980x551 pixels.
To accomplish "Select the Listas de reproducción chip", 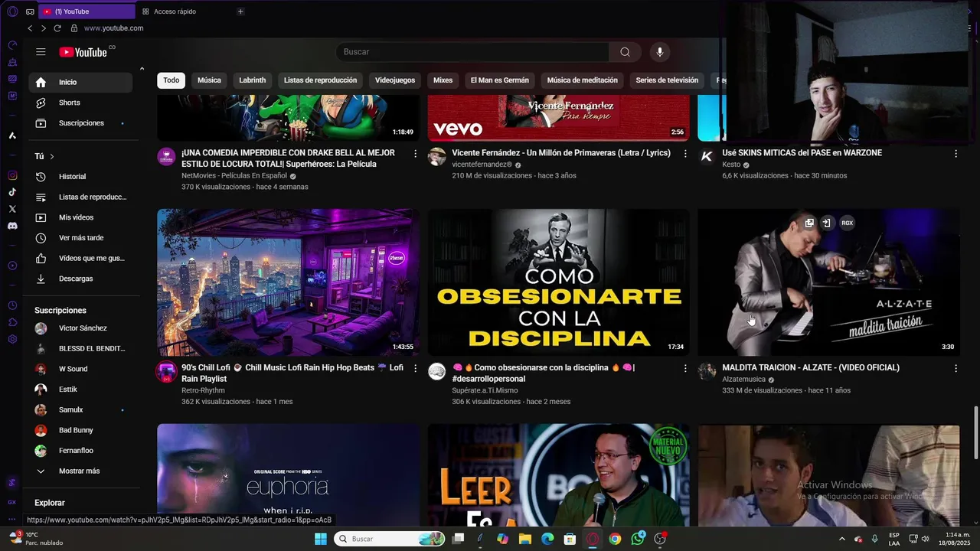I will click(320, 80).
